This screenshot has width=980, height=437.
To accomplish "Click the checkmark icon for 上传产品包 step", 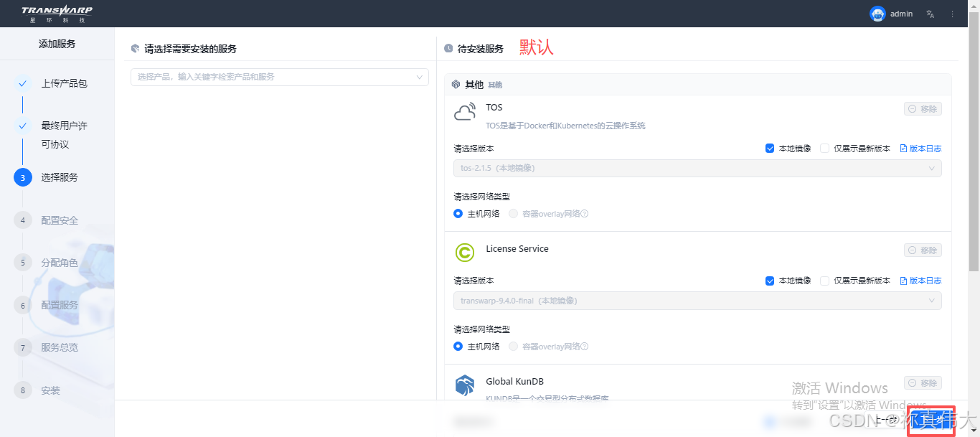I will point(22,83).
